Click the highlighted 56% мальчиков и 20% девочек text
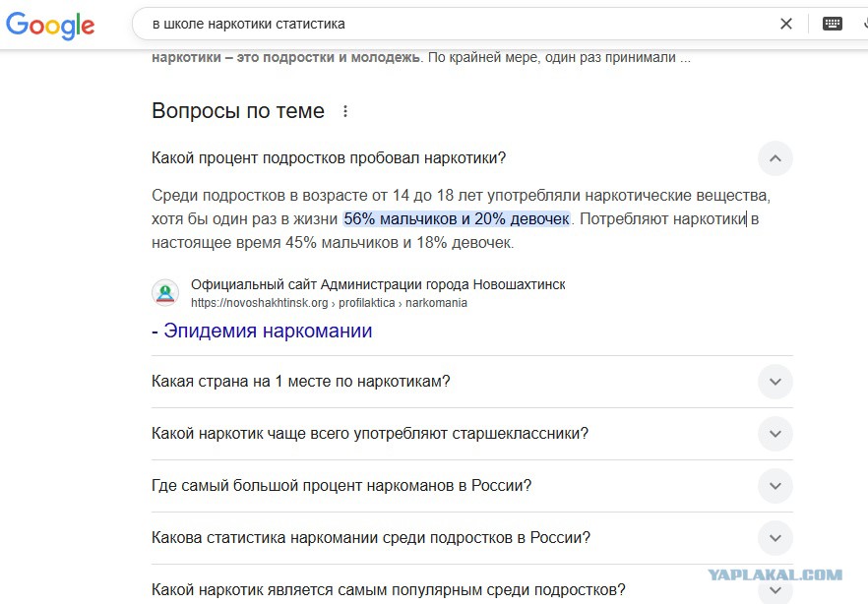This screenshot has width=868, height=604. [x=457, y=219]
